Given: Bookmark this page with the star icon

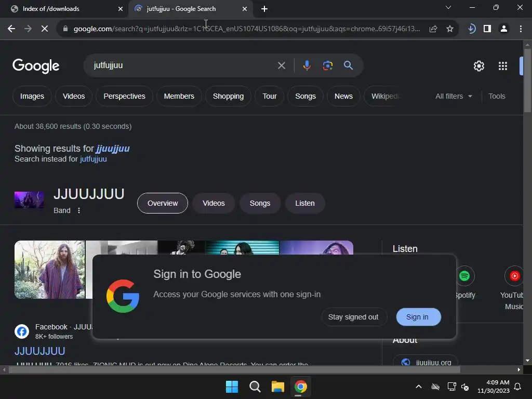Looking at the screenshot, I should click(x=450, y=29).
